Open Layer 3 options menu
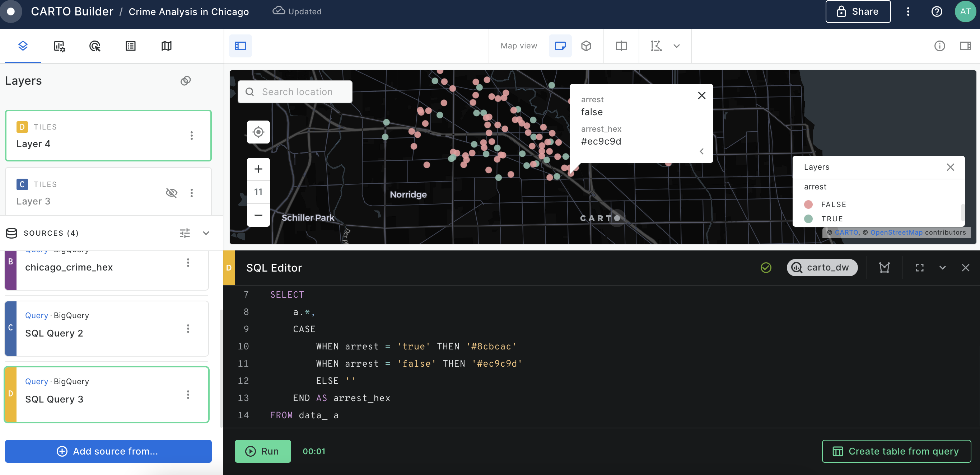 click(x=192, y=193)
